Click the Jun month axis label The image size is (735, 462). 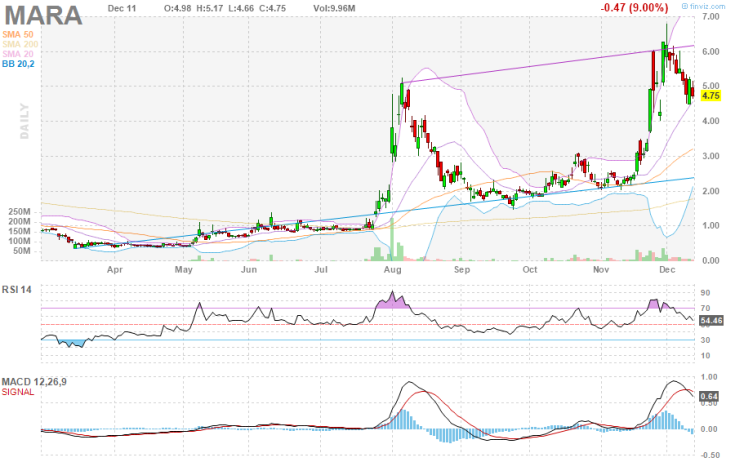coord(249,270)
